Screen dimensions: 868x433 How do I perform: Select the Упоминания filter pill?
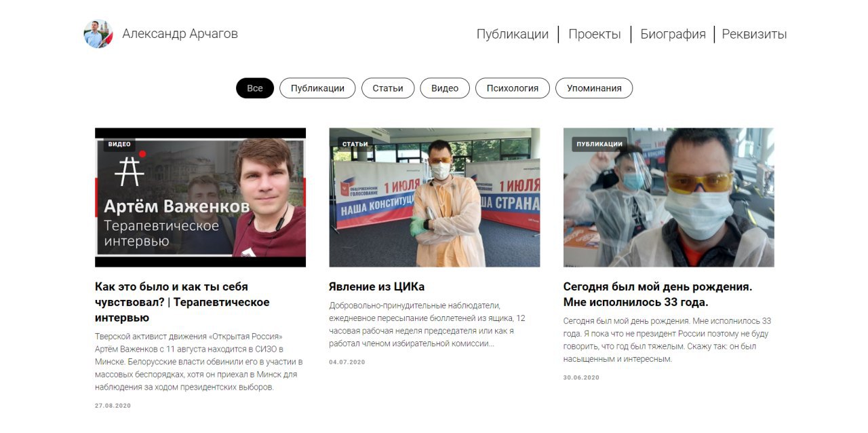[x=594, y=88]
